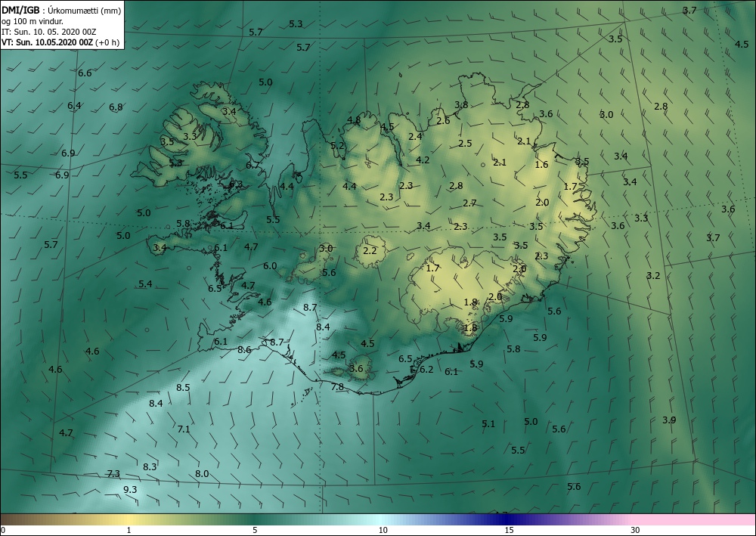The height and width of the screenshot is (536, 756).
Task: Click the DMI/IGB Úrkomumætti (mm) title
Action: coord(60,11)
